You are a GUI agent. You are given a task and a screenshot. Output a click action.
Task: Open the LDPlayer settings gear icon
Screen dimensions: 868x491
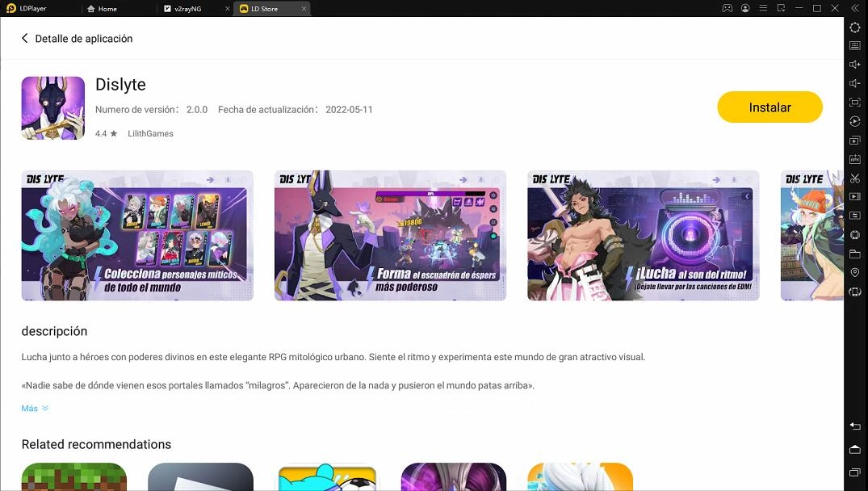pyautogui.click(x=855, y=27)
